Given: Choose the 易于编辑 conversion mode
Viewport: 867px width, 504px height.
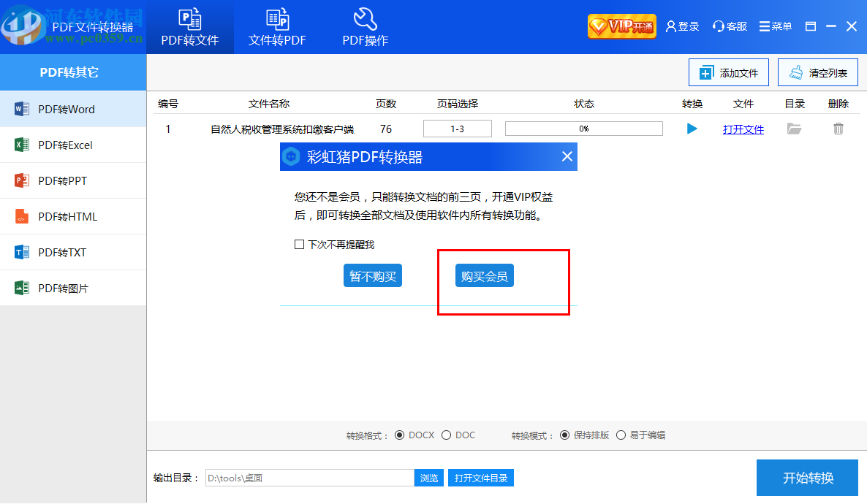Looking at the screenshot, I should coord(621,435).
